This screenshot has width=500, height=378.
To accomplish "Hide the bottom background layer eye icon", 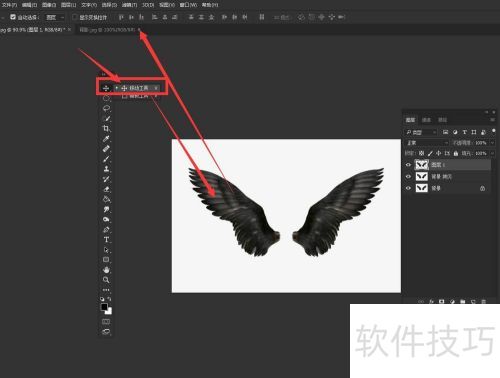I will [408, 188].
